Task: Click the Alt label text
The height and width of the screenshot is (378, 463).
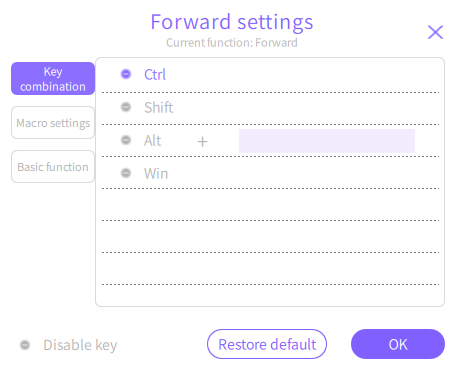Action: tap(153, 140)
